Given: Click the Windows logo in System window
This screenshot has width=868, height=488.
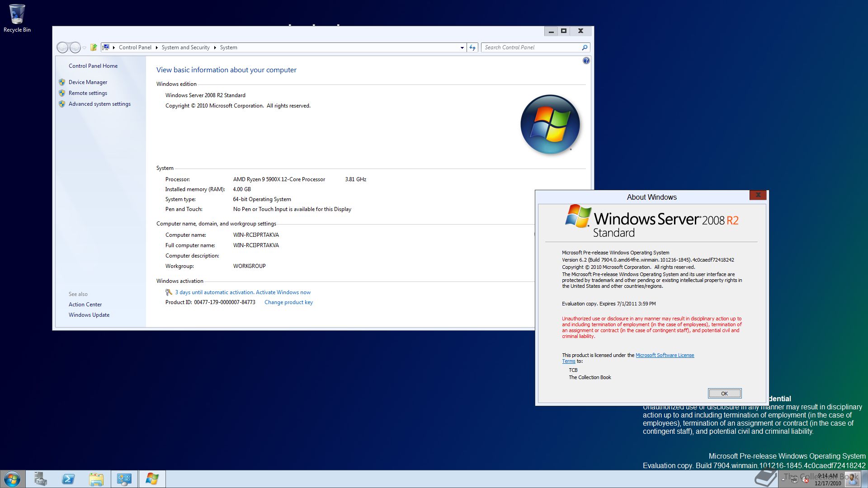Looking at the screenshot, I should click(x=550, y=124).
